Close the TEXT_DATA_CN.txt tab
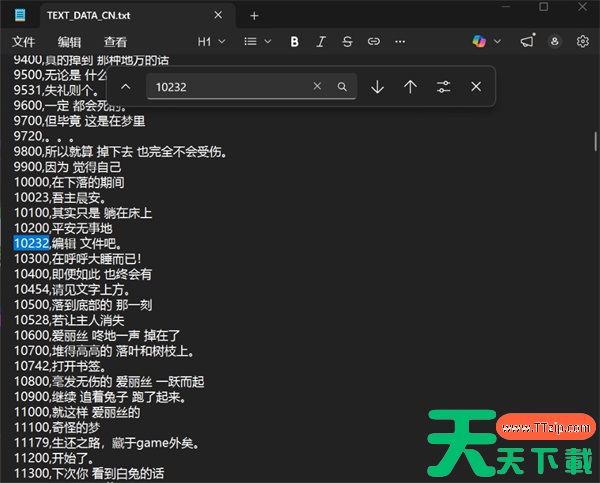 [x=218, y=15]
